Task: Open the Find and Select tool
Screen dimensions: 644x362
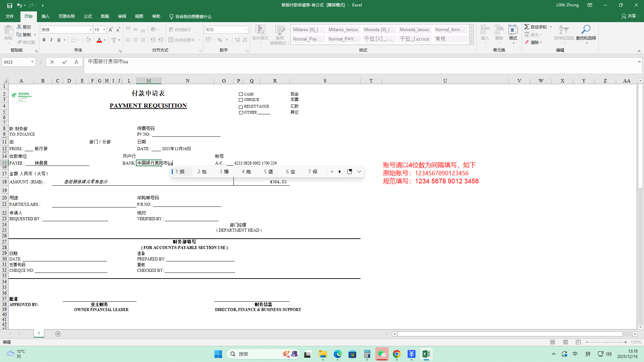Action: pyautogui.click(x=586, y=34)
